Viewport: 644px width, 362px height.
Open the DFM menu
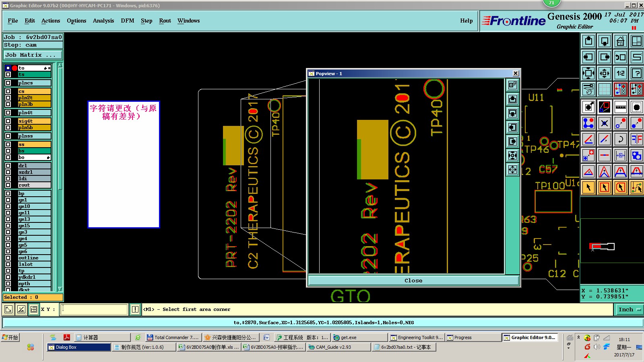(128, 21)
